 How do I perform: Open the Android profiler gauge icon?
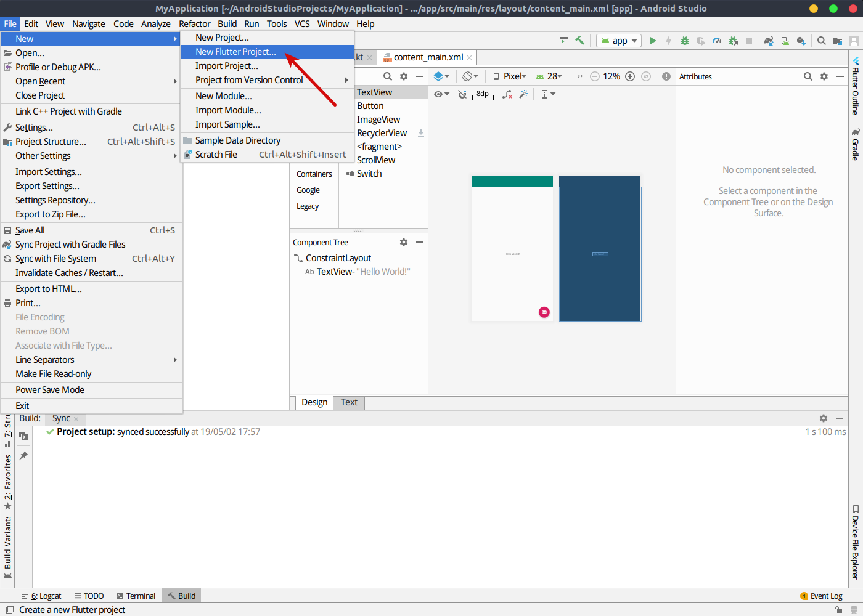[717, 41]
